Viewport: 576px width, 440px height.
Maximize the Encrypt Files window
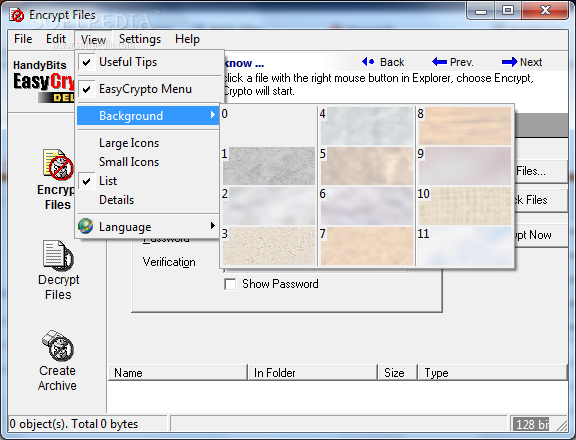coord(508,10)
